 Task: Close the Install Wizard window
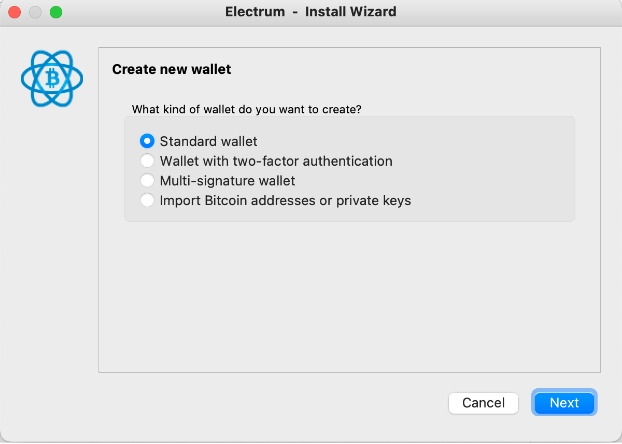click(15, 12)
